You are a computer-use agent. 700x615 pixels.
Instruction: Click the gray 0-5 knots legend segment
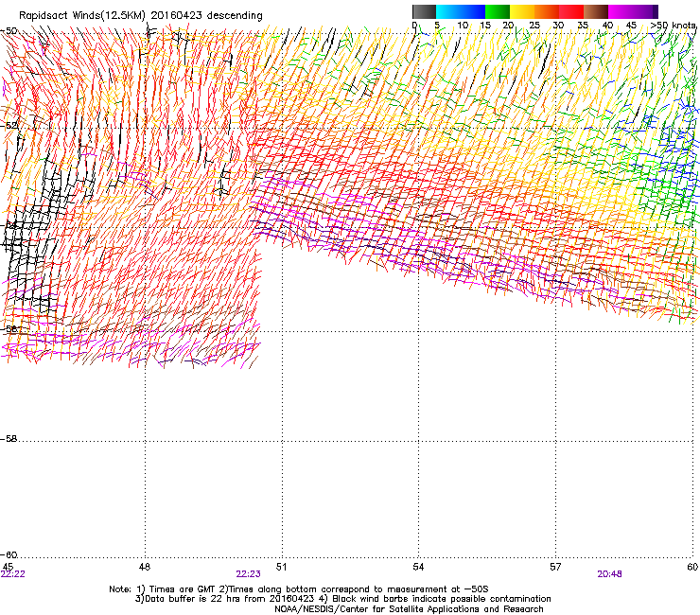424,11
